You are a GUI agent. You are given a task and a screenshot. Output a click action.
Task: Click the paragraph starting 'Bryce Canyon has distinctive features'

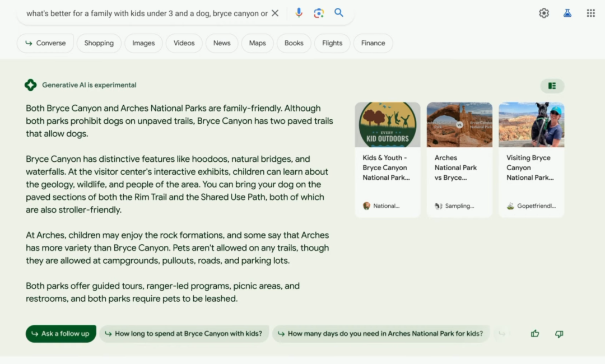tap(177, 184)
